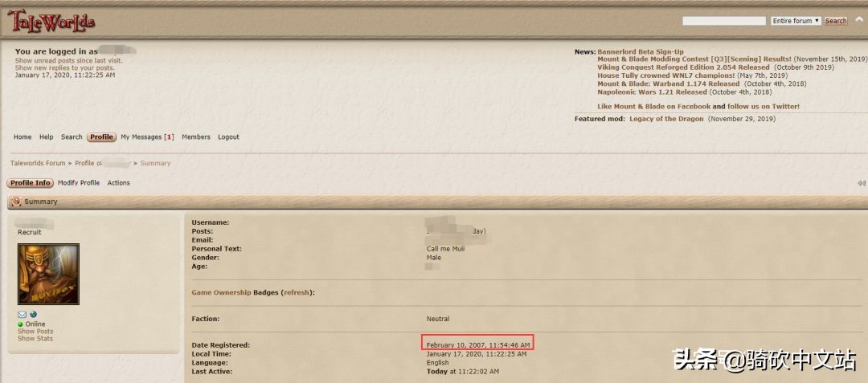The image size is (868, 383).
Task: Open Legacy of the Dragon featured mod
Action: point(666,119)
